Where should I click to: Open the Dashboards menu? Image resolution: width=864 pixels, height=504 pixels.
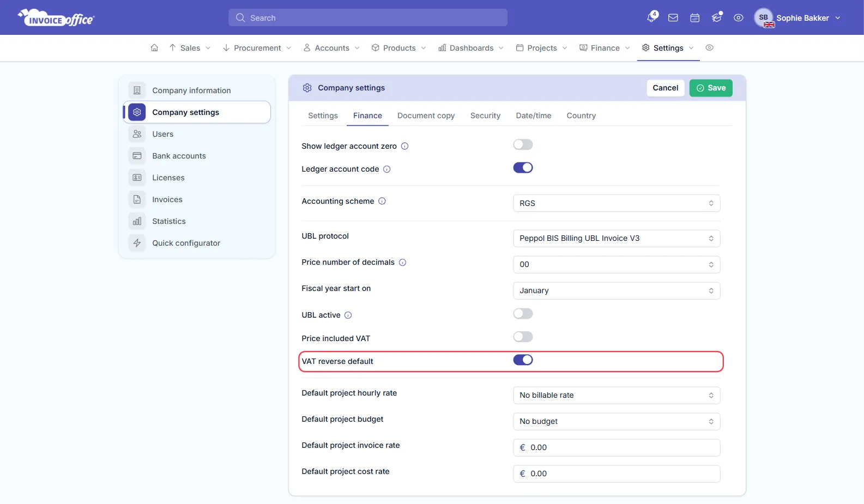[x=471, y=48]
